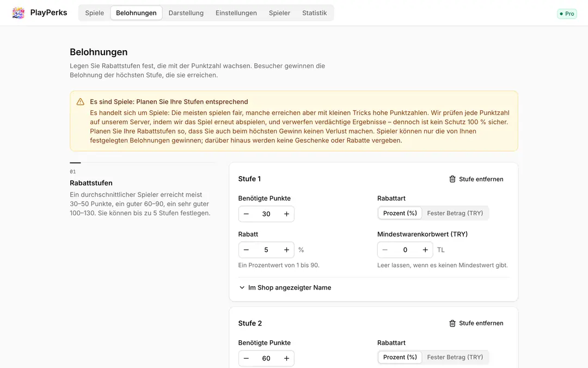This screenshot has height=368, width=588.
Task: Click the Rabatt value field in Stufe 1
Action: click(266, 250)
